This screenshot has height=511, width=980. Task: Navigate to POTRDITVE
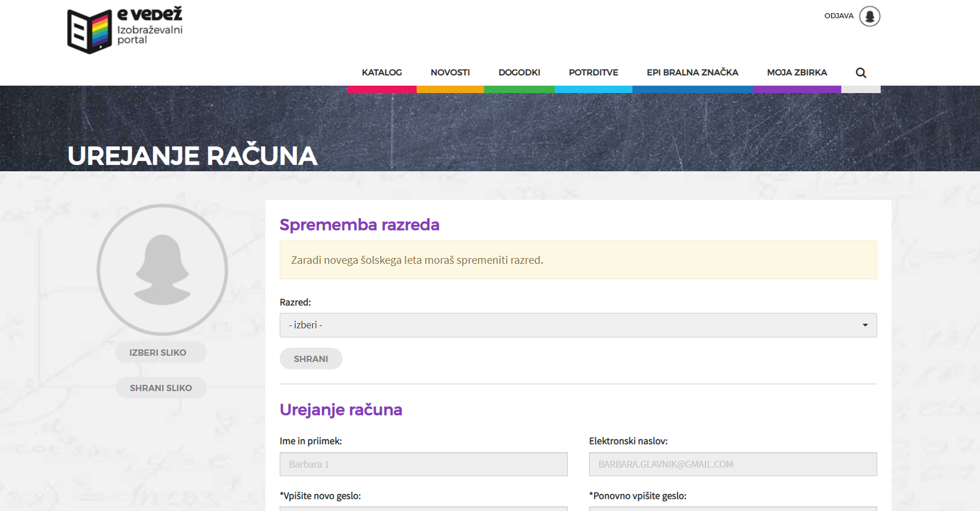[593, 73]
